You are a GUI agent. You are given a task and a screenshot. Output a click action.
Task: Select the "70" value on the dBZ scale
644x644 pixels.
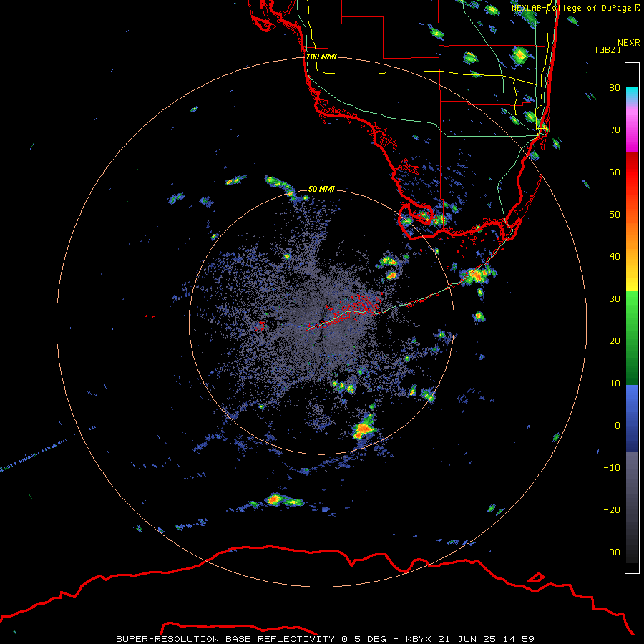(615, 130)
